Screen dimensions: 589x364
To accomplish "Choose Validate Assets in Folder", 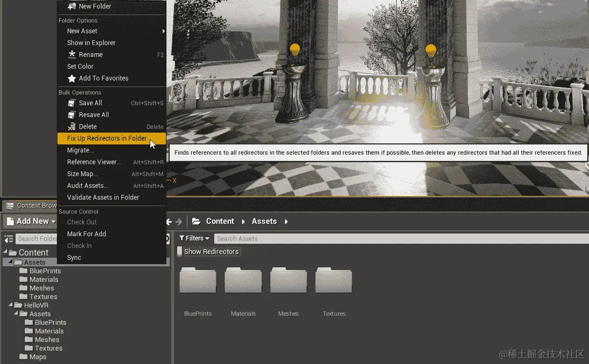I will point(112,198).
